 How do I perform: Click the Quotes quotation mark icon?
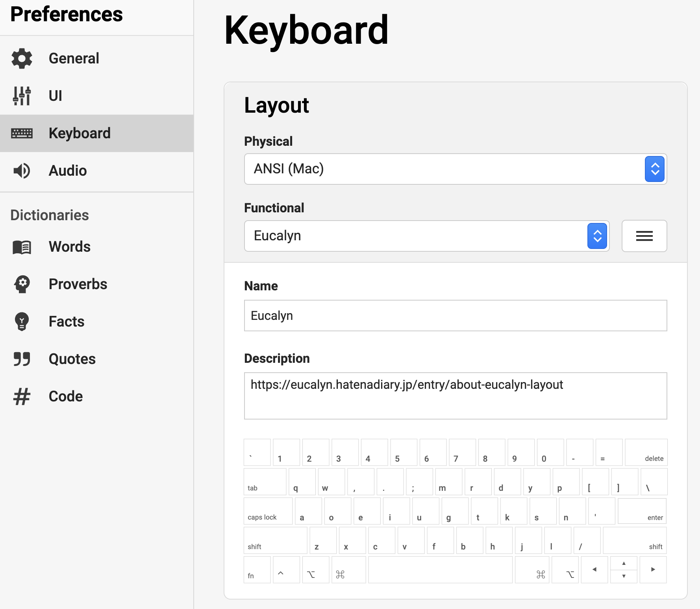point(22,359)
